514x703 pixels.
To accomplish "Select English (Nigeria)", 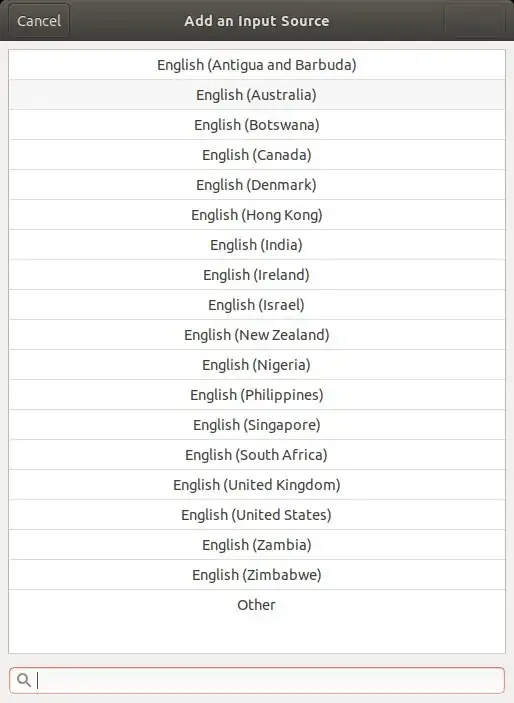I will 257,365.
